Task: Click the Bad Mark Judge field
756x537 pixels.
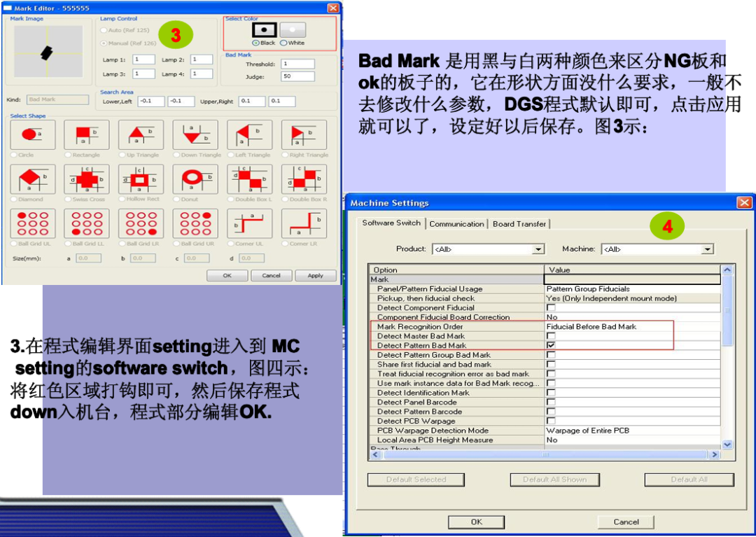Action: pyautogui.click(x=297, y=76)
